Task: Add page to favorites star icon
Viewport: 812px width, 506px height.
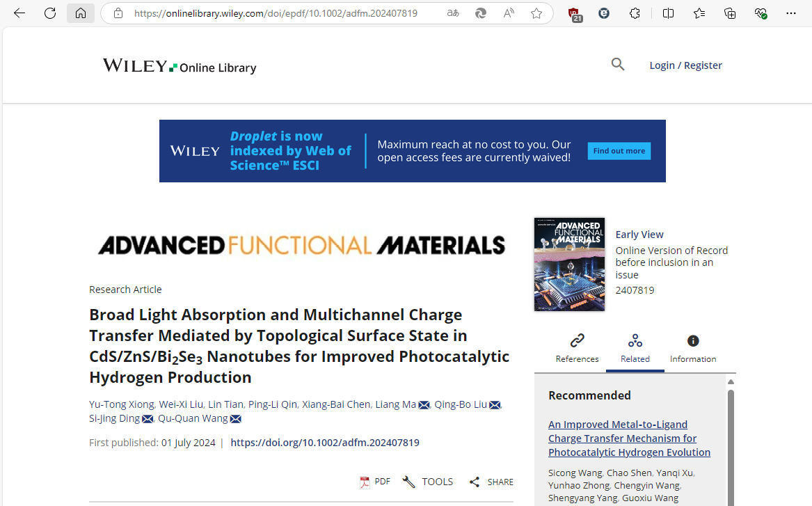Action: coord(536,13)
